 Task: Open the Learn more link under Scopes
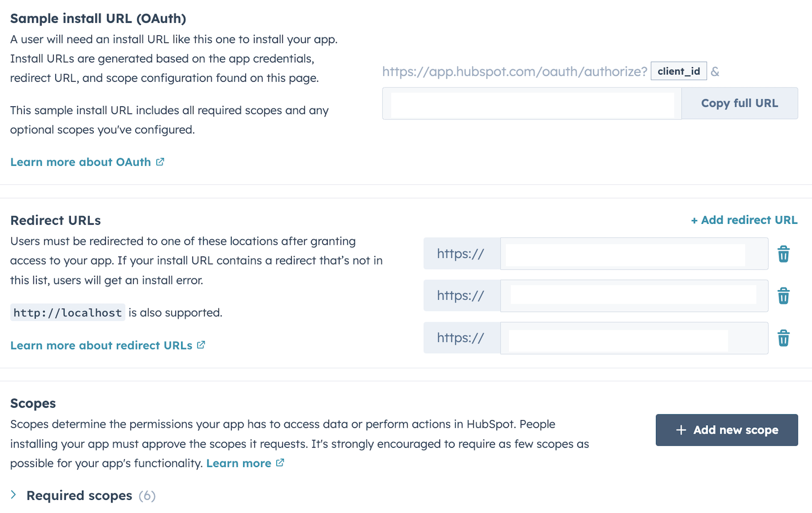[239, 463]
